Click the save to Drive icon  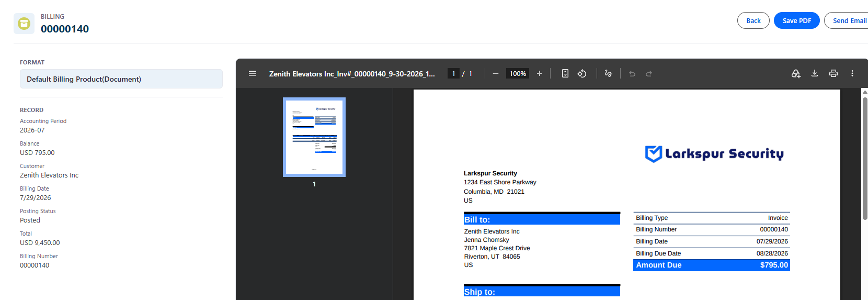[796, 73]
